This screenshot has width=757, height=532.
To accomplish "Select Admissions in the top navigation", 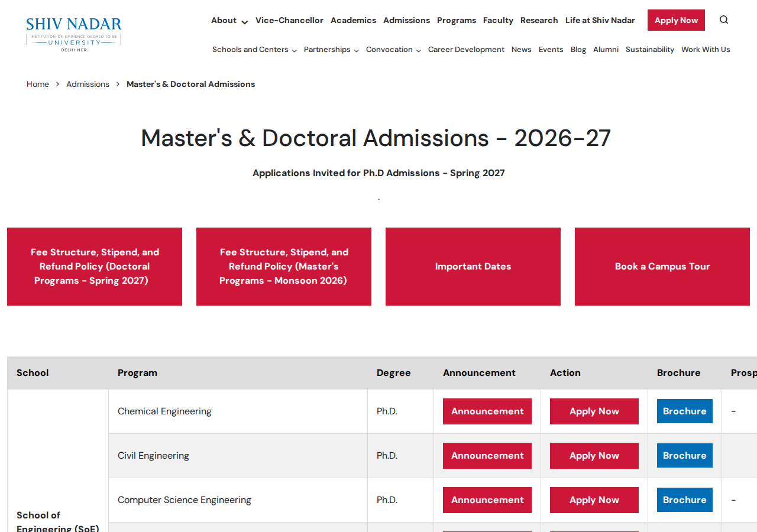I will click(x=406, y=20).
